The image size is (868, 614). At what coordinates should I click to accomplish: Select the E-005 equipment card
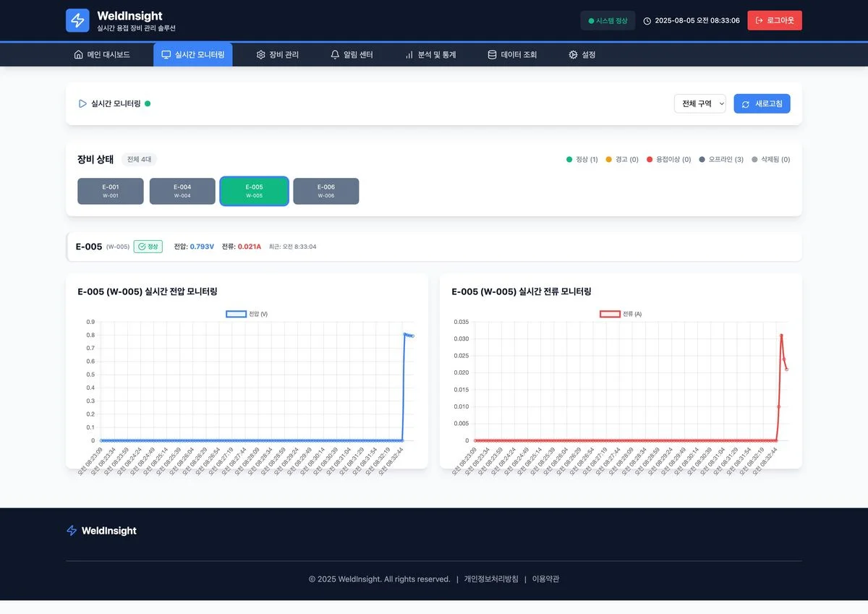pyautogui.click(x=254, y=191)
